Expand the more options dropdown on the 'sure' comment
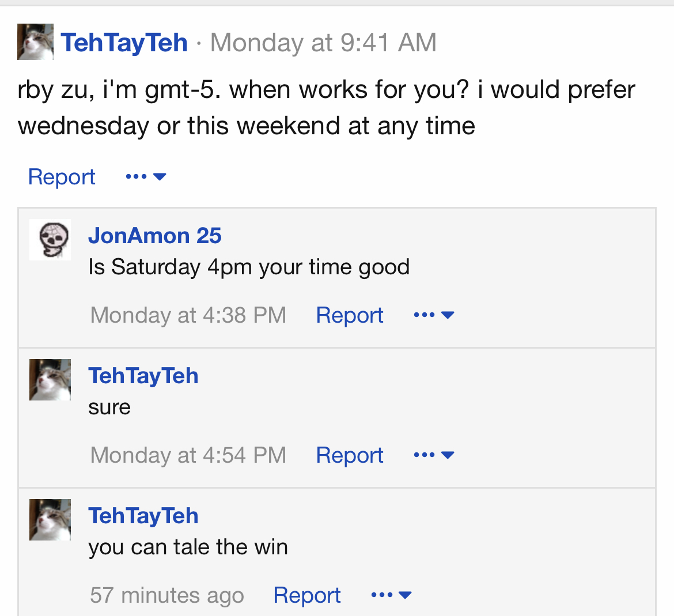This screenshot has height=616, width=674. (x=434, y=455)
